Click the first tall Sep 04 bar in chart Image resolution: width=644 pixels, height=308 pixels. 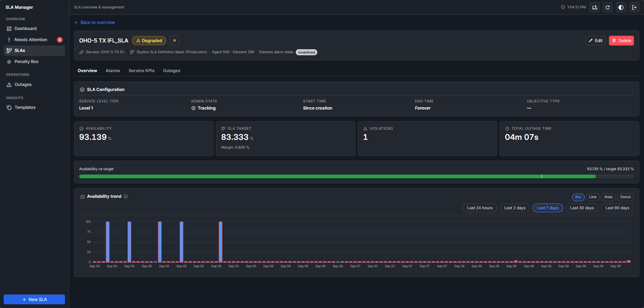click(x=108, y=242)
